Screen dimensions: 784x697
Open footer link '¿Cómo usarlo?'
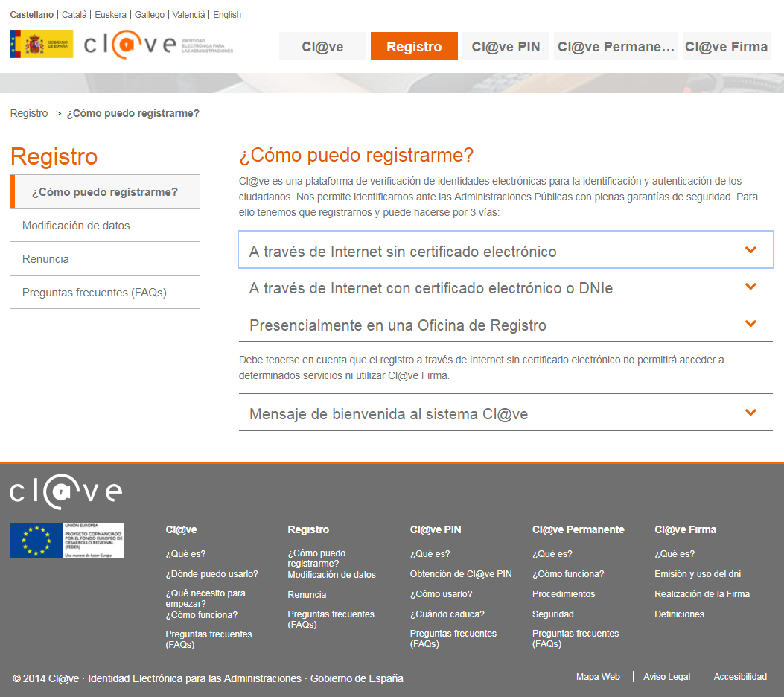click(441, 594)
